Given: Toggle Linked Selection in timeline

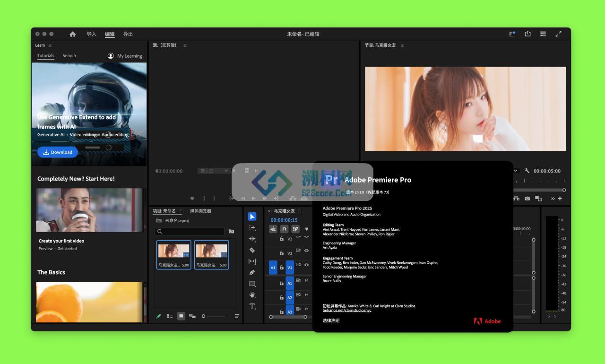Looking at the screenshot, I should [295, 229].
